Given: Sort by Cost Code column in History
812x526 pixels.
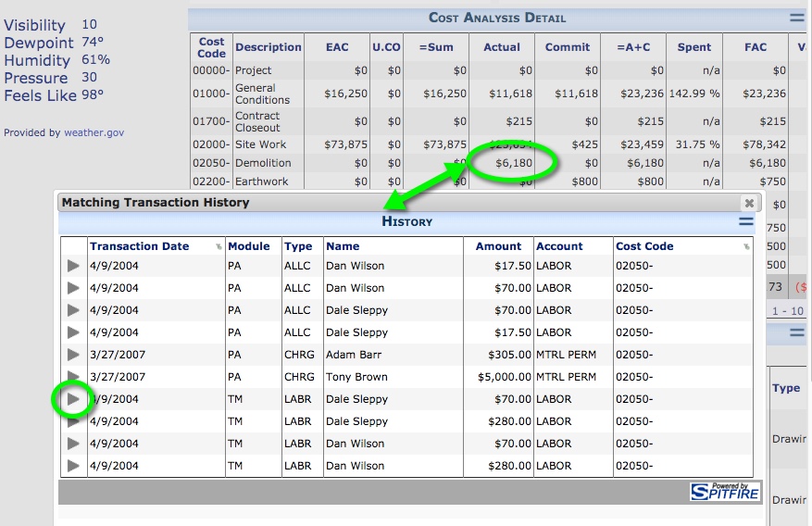Looking at the screenshot, I should [x=644, y=246].
